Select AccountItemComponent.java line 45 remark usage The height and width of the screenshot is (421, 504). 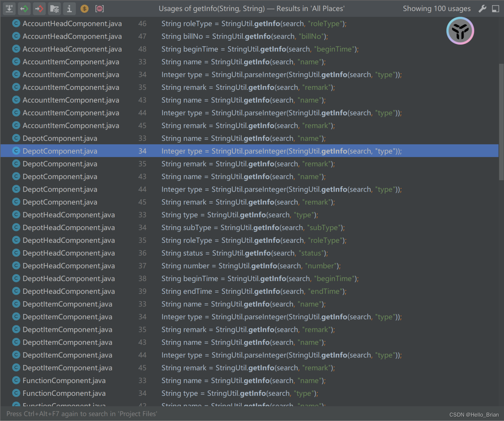pyautogui.click(x=249, y=125)
